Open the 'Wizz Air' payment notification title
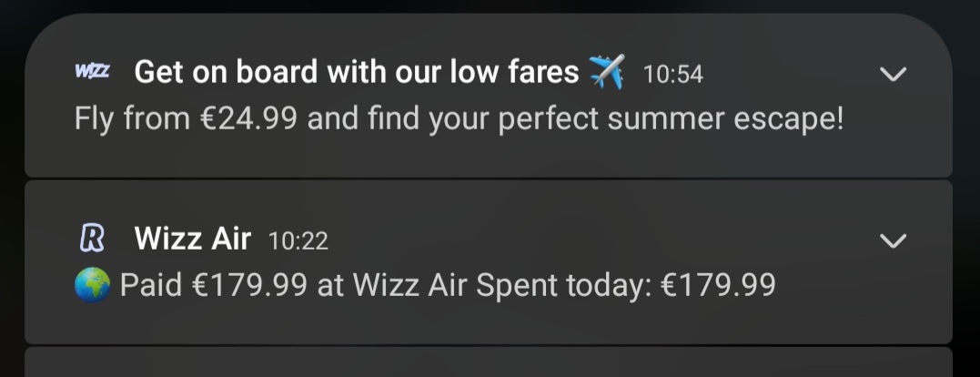The width and height of the screenshot is (980, 377). [193, 239]
